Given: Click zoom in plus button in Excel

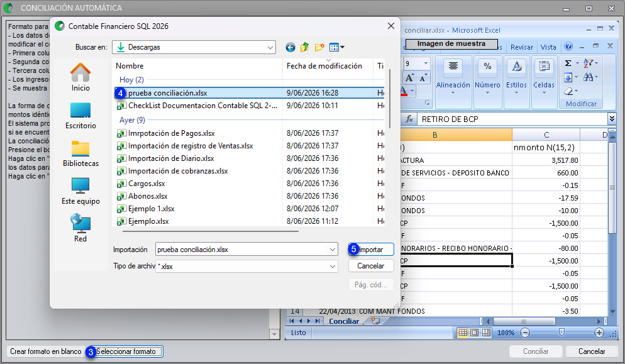Looking at the screenshot, I should coord(599,333).
